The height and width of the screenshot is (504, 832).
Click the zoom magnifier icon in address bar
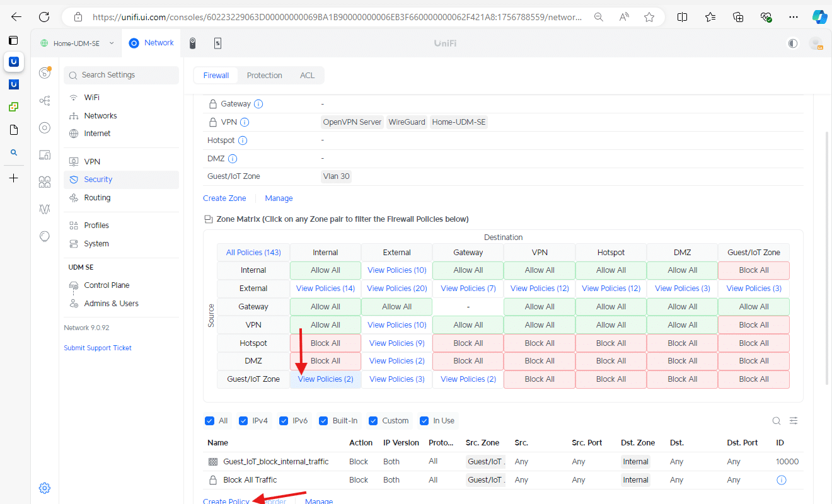tap(599, 17)
